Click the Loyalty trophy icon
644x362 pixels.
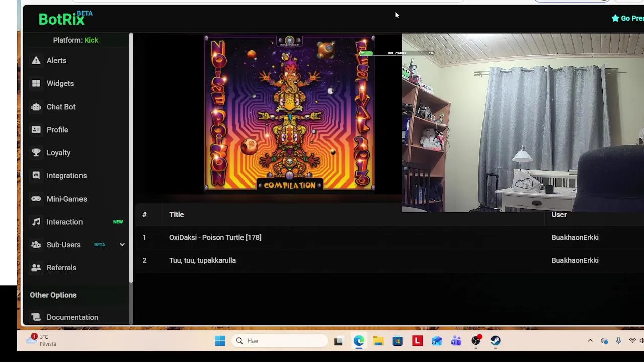(36, 153)
